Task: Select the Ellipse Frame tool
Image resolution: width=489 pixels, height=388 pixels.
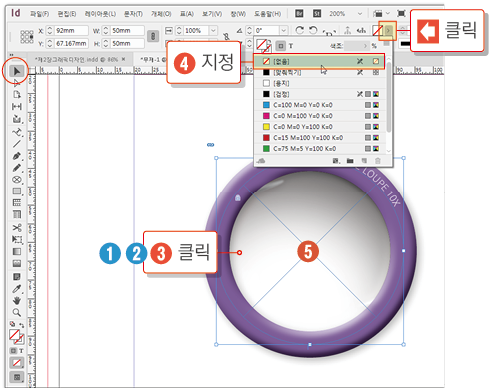Action: click(16, 180)
